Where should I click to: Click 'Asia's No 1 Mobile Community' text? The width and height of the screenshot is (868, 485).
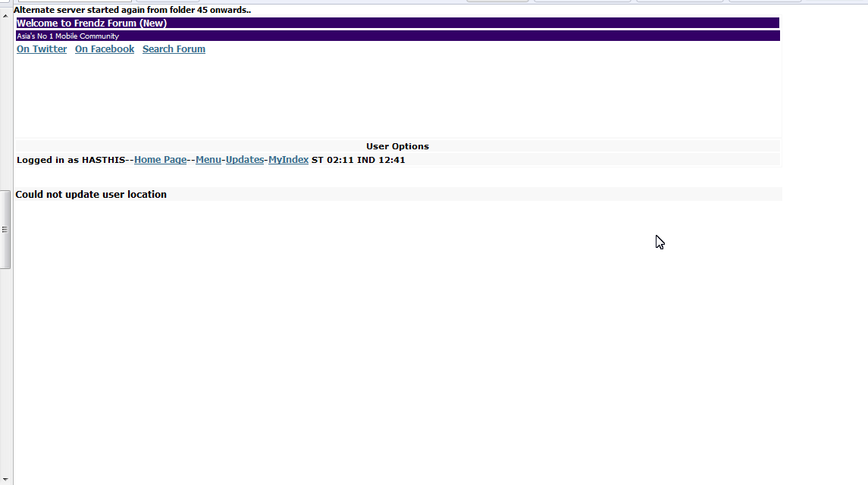click(68, 36)
